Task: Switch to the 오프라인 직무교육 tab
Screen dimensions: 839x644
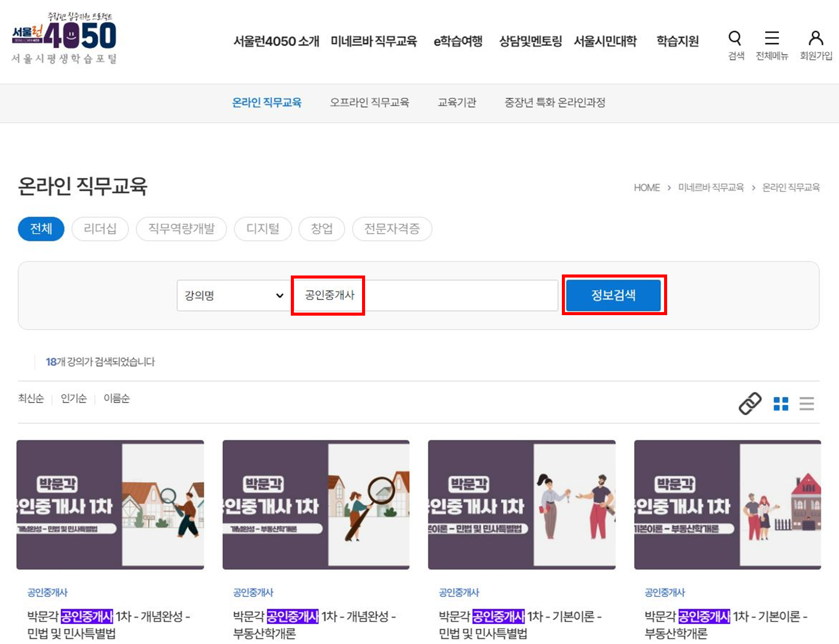Action: click(x=371, y=102)
